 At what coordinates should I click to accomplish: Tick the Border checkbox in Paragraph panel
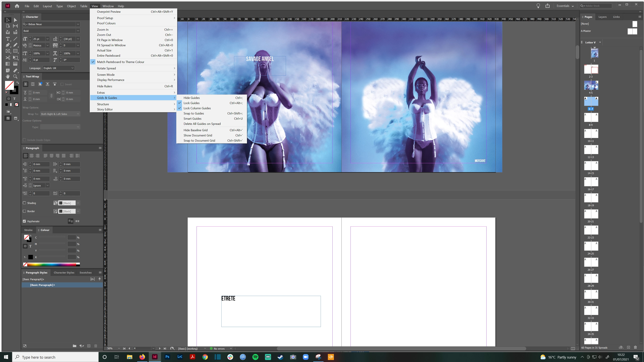24,211
